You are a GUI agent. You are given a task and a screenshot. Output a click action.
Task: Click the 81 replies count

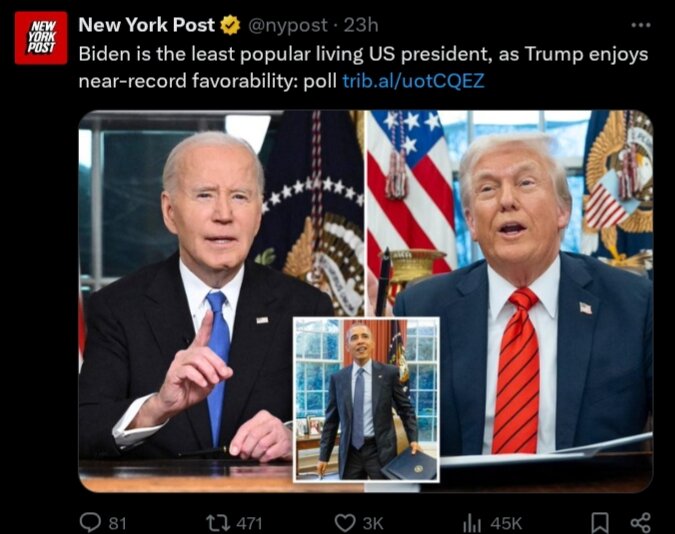[x=117, y=523]
